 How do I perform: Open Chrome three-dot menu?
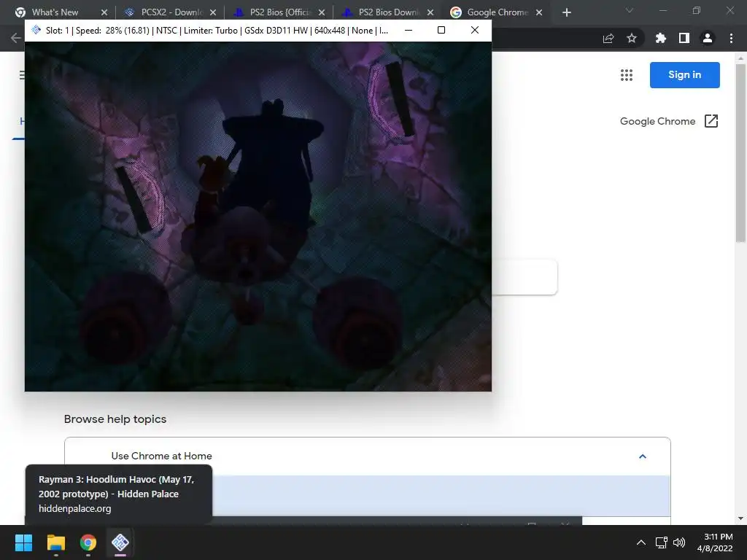pos(731,38)
